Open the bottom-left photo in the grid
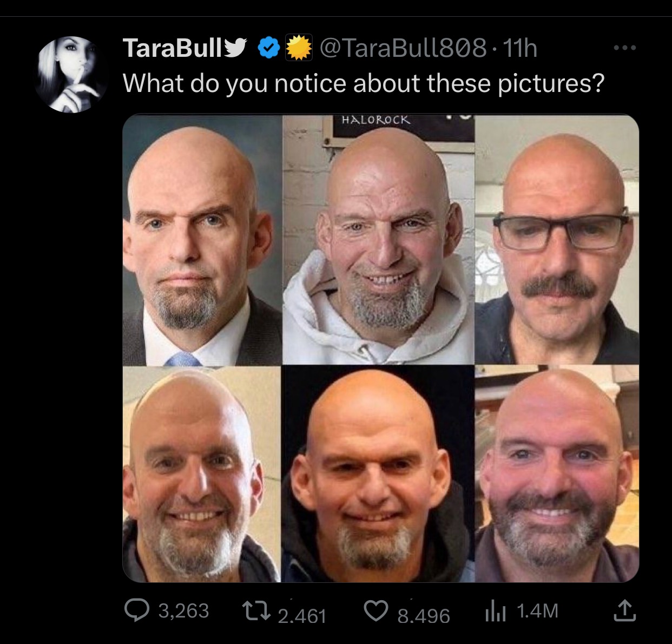Screen dimensions: 672x644 click(x=202, y=474)
